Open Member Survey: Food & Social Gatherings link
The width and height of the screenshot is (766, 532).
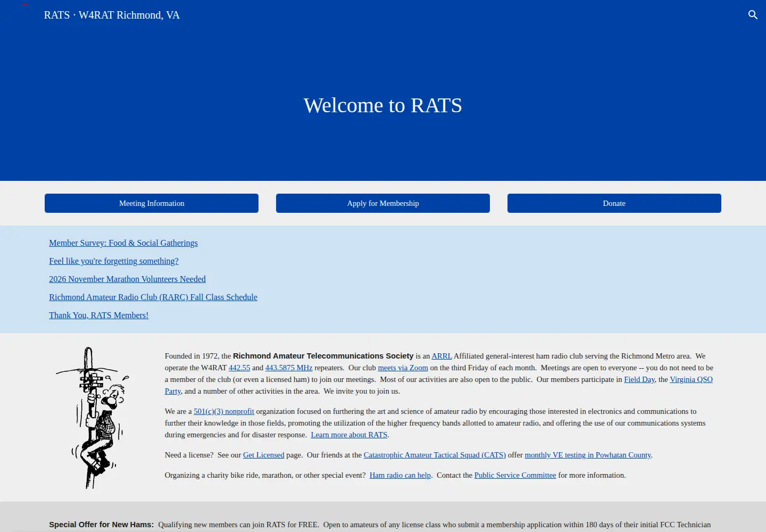[x=123, y=243]
